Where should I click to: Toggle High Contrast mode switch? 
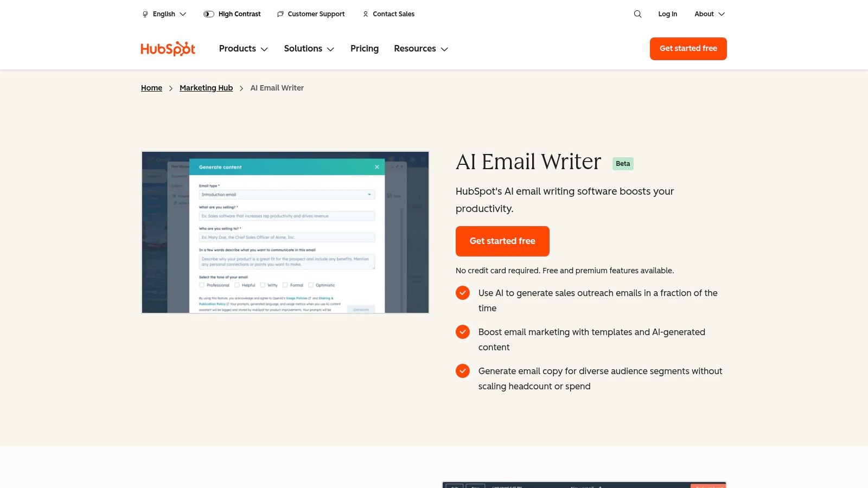click(x=209, y=14)
